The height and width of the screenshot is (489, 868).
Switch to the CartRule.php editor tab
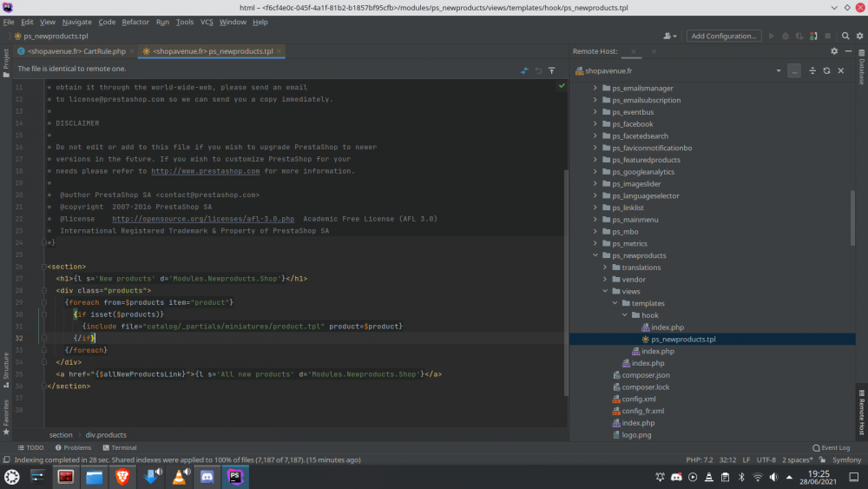click(76, 51)
